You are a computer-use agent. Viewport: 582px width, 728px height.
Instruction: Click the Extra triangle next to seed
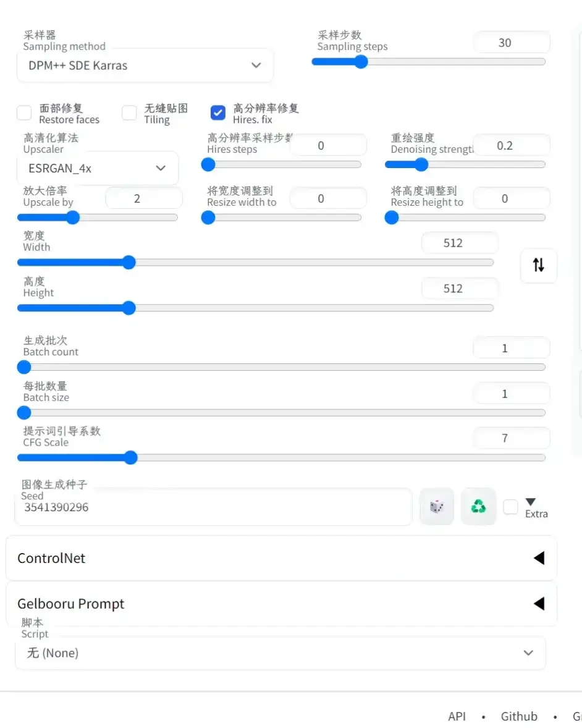pyautogui.click(x=531, y=502)
